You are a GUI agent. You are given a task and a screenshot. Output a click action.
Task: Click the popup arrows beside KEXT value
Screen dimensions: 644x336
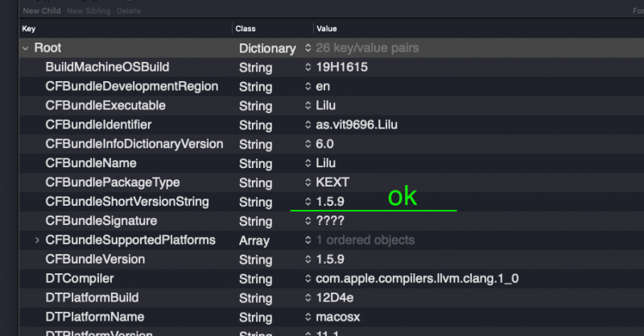tap(308, 183)
